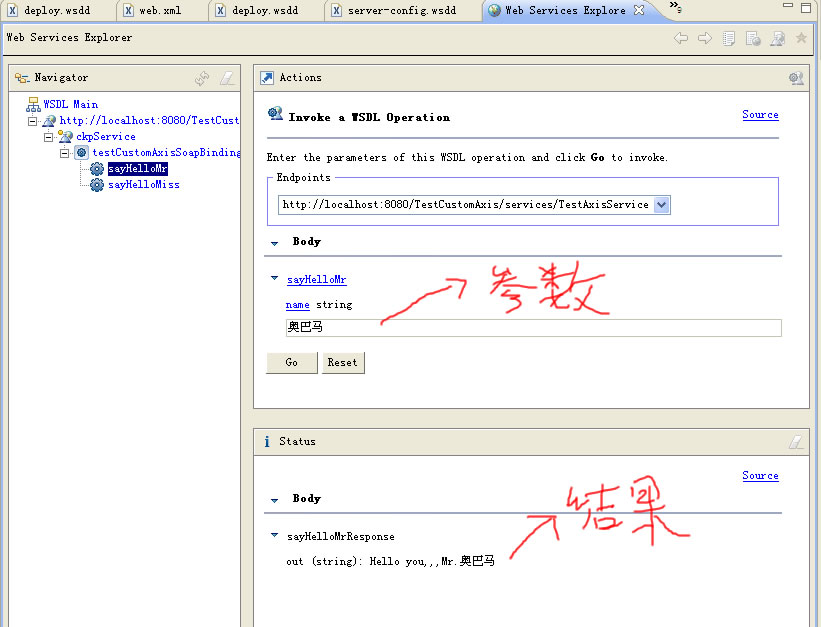Click the name string input field

coord(534,328)
